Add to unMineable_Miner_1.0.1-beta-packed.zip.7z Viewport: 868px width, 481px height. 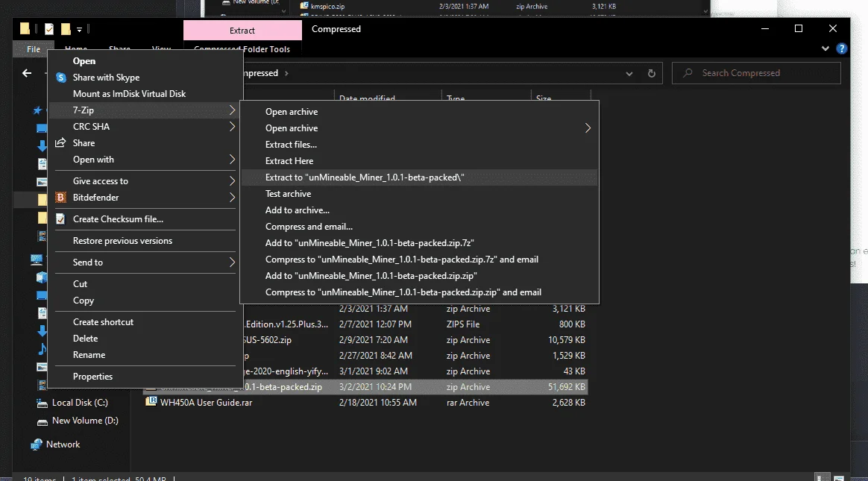[x=369, y=243]
